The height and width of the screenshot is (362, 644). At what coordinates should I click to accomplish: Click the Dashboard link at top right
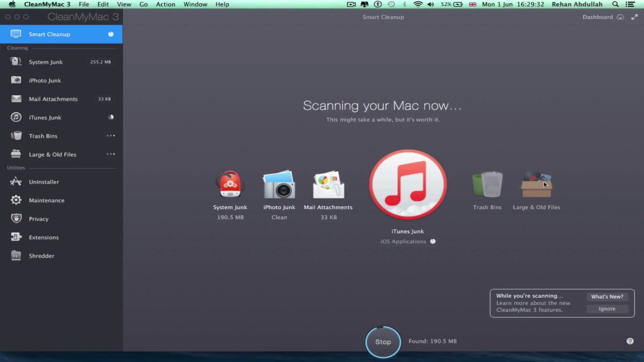pyautogui.click(x=598, y=17)
